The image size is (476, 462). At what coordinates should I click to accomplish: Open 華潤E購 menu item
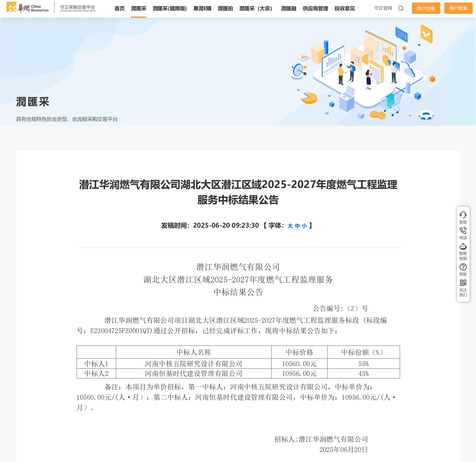pyautogui.click(x=202, y=8)
